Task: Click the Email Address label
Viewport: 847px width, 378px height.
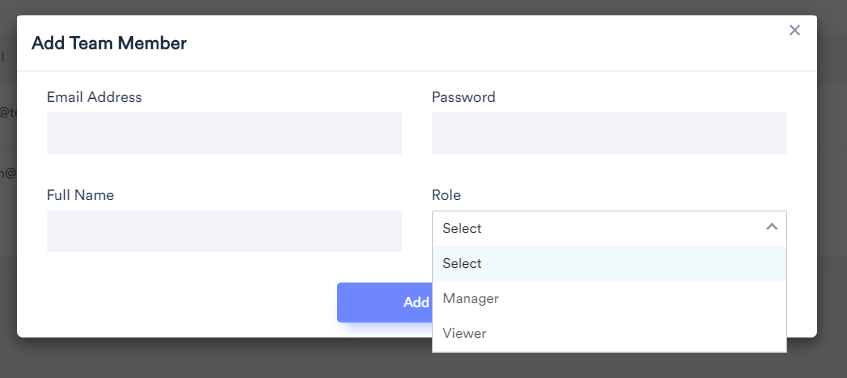Action: (x=95, y=97)
